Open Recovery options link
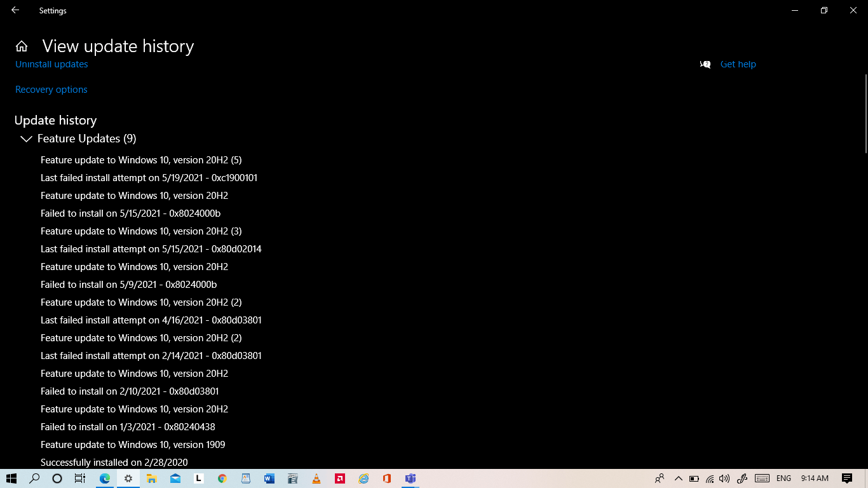The height and width of the screenshot is (488, 868). click(x=51, y=90)
